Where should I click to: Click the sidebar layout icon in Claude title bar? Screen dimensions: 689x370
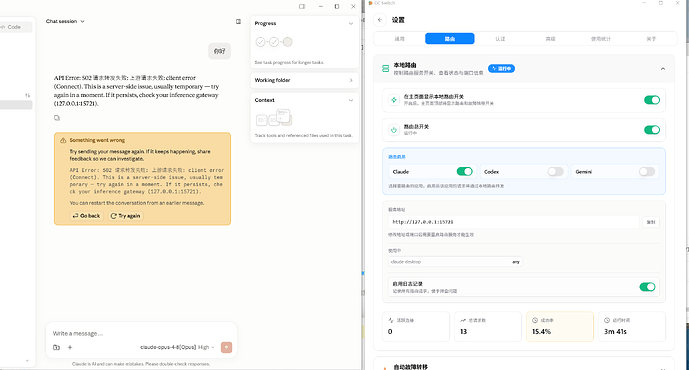pyautogui.click(x=301, y=6)
